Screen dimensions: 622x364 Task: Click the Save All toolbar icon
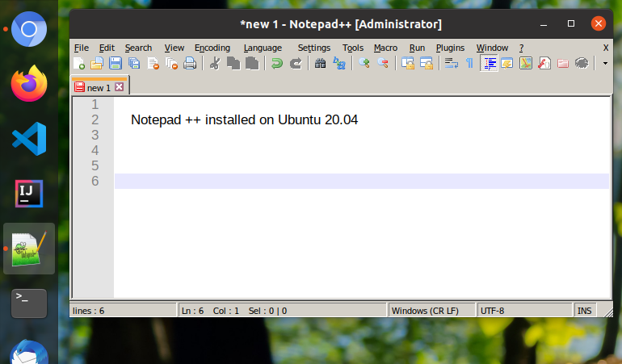point(134,63)
